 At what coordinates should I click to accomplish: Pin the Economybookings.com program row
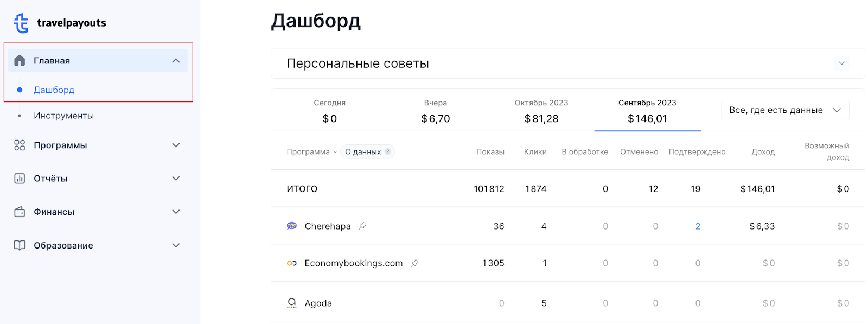click(x=414, y=263)
